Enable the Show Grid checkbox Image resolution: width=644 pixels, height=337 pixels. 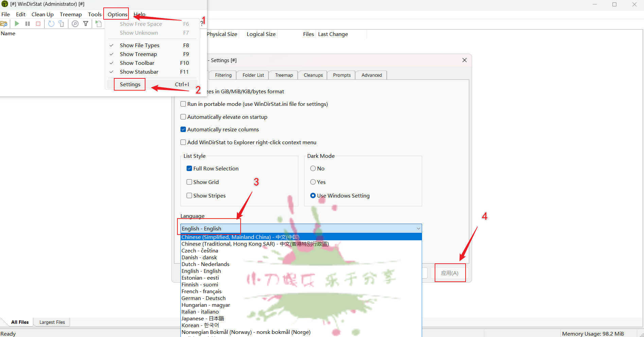tap(189, 182)
